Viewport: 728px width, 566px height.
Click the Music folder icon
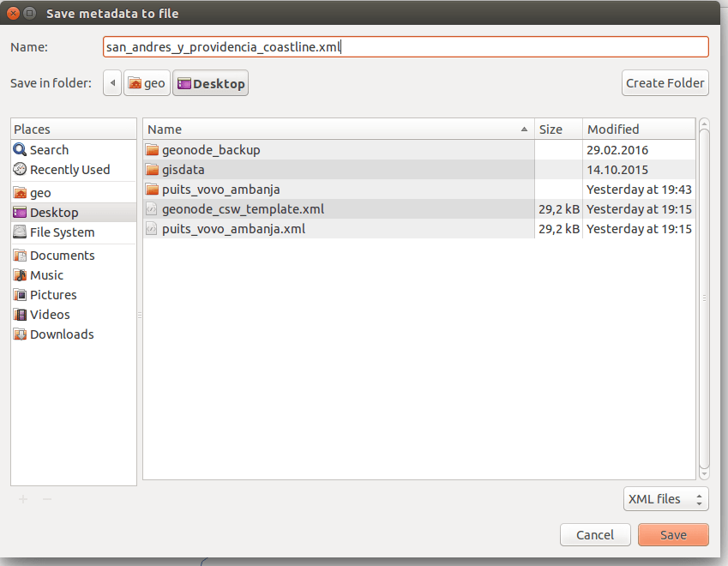point(20,275)
